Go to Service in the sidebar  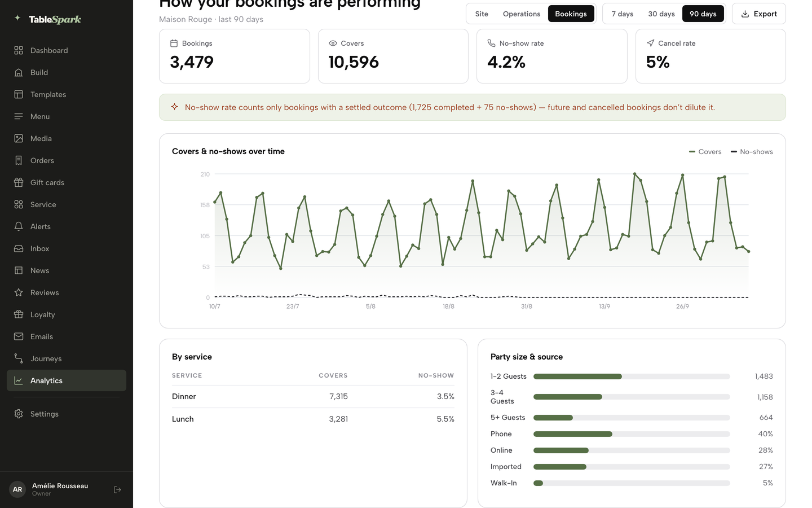[x=67, y=204]
